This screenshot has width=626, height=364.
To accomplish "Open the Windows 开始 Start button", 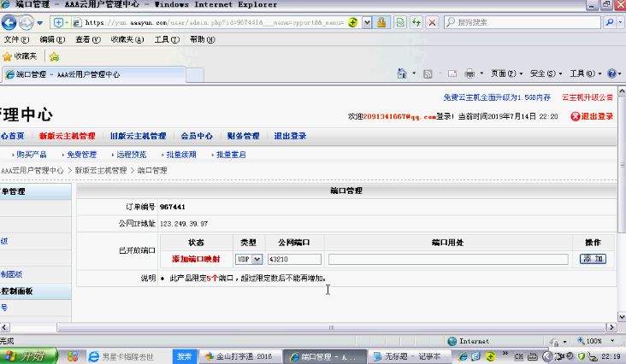I will 29,356.
